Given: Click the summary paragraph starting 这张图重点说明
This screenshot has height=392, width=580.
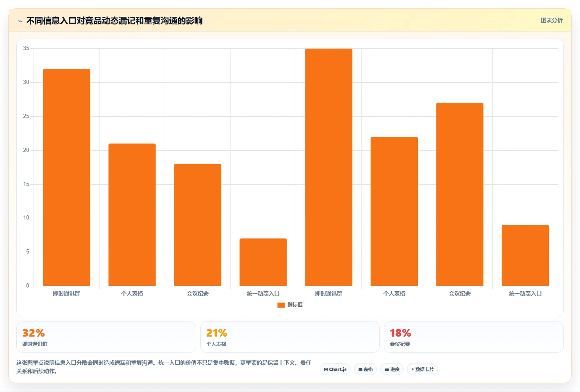Looking at the screenshot, I should pos(164,367).
